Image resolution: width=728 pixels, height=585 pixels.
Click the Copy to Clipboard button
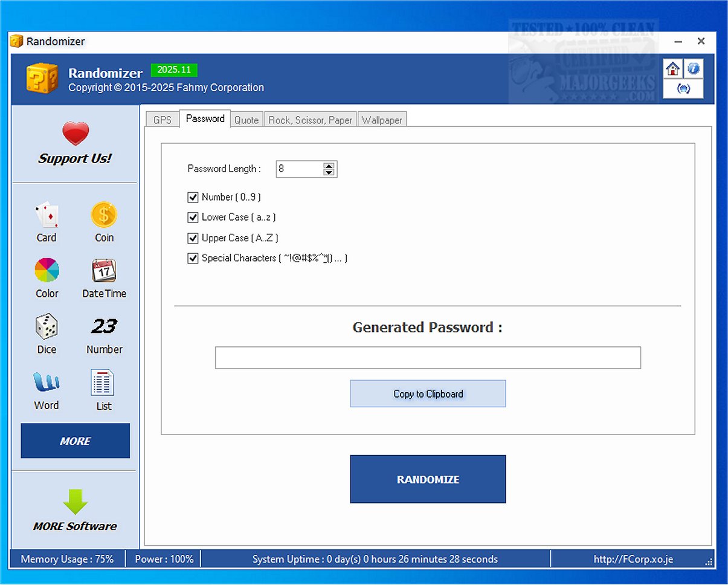pyautogui.click(x=428, y=393)
